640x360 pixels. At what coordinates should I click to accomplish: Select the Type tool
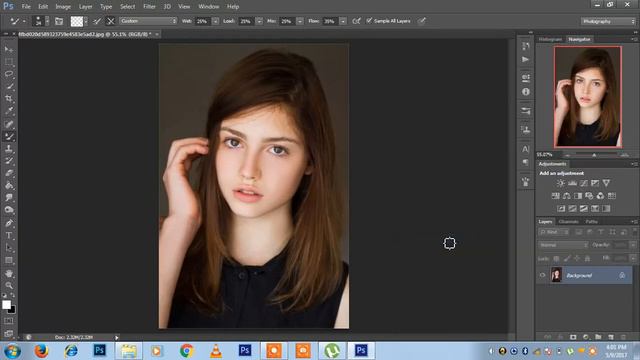point(9,236)
